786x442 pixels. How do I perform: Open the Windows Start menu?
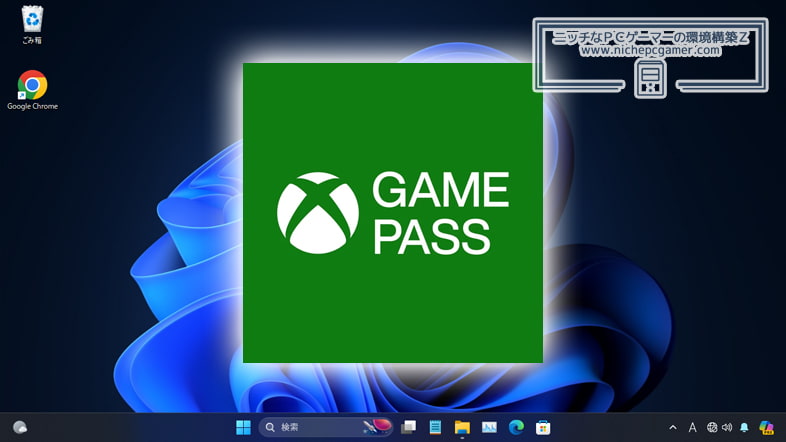(243, 427)
